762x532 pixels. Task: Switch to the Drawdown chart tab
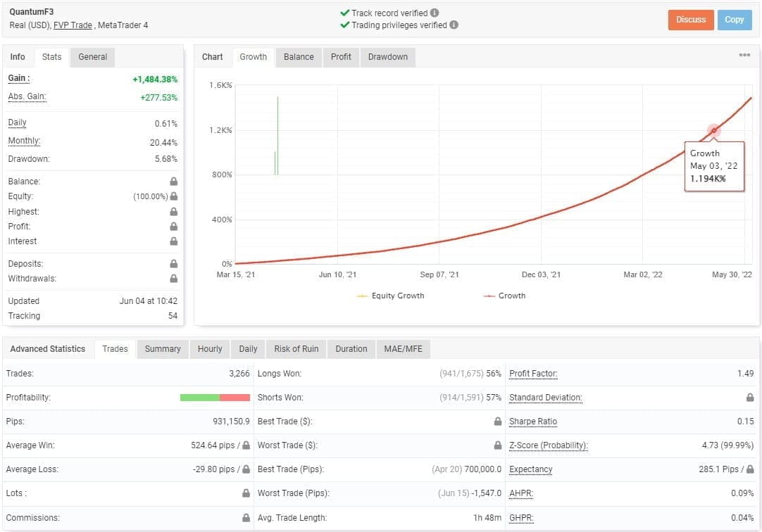387,57
